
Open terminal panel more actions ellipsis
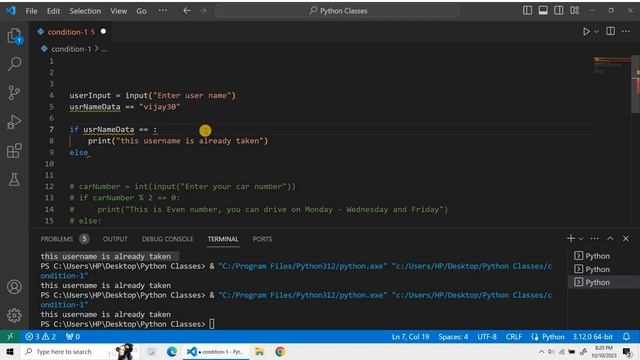click(595, 238)
